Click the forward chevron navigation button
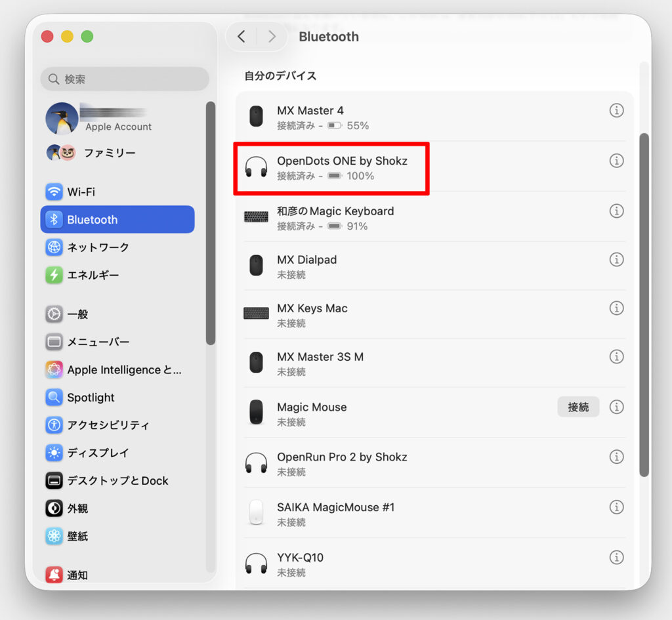This screenshot has height=620, width=672. [272, 37]
